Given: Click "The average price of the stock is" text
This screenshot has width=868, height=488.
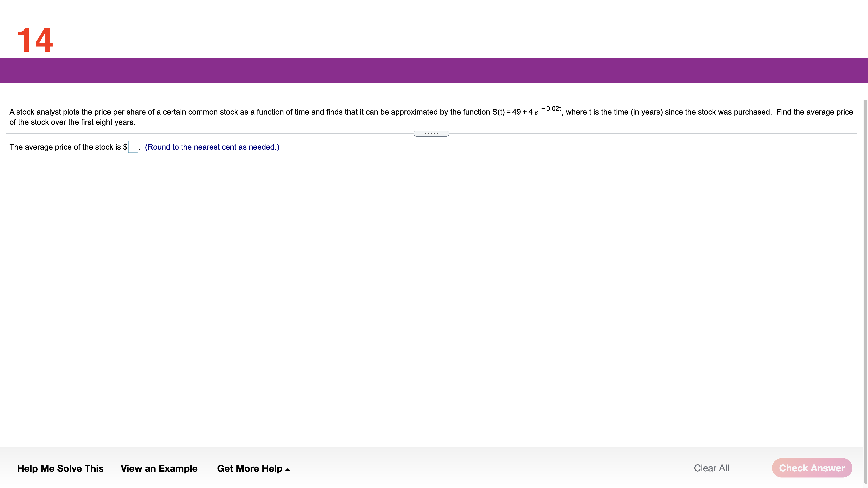Looking at the screenshot, I should 65,147.
